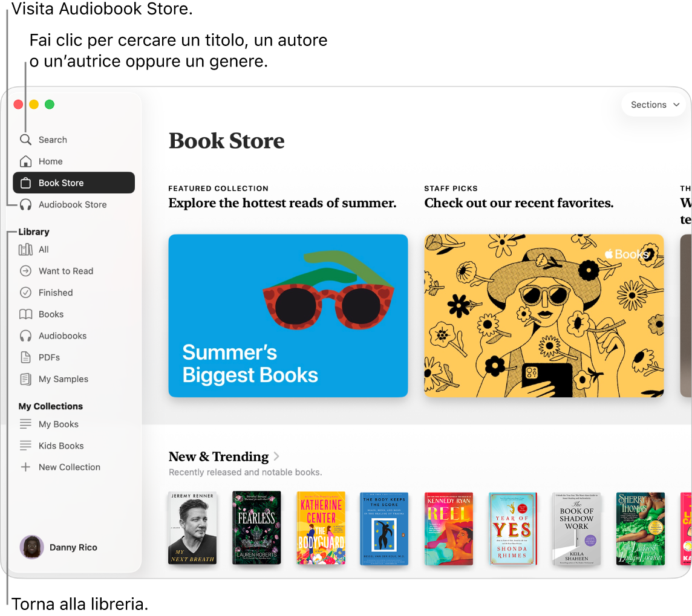The width and height of the screenshot is (692, 616).
Task: Open Danny Rico account profile
Action: (x=59, y=547)
